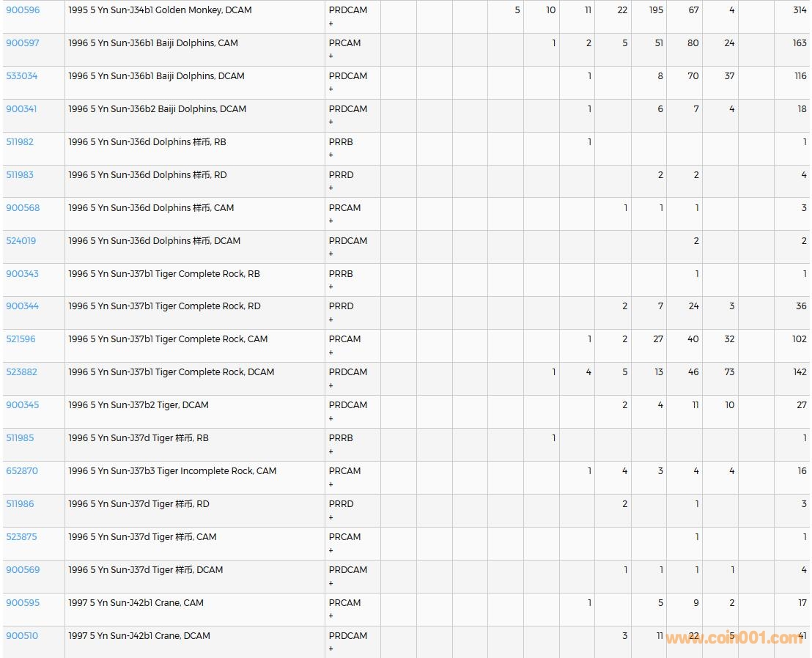This screenshot has height=658, width=812.
Task: Open coin ID link 524019
Action: (21, 241)
